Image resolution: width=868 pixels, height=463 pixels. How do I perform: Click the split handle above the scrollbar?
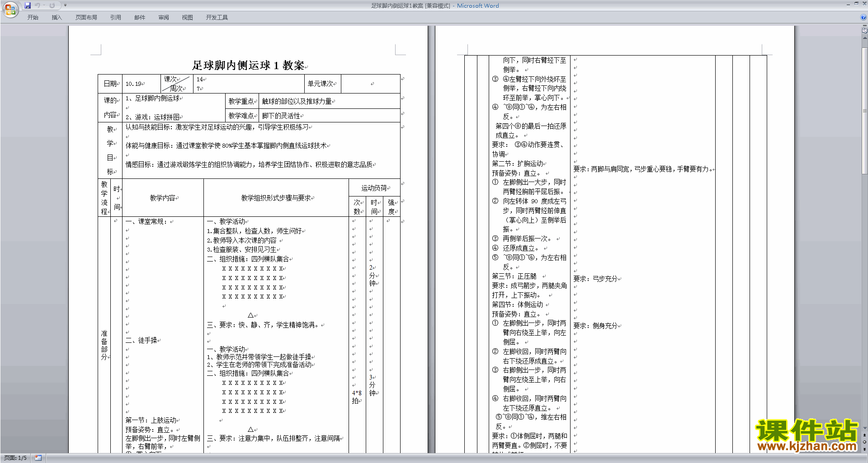(865, 26)
